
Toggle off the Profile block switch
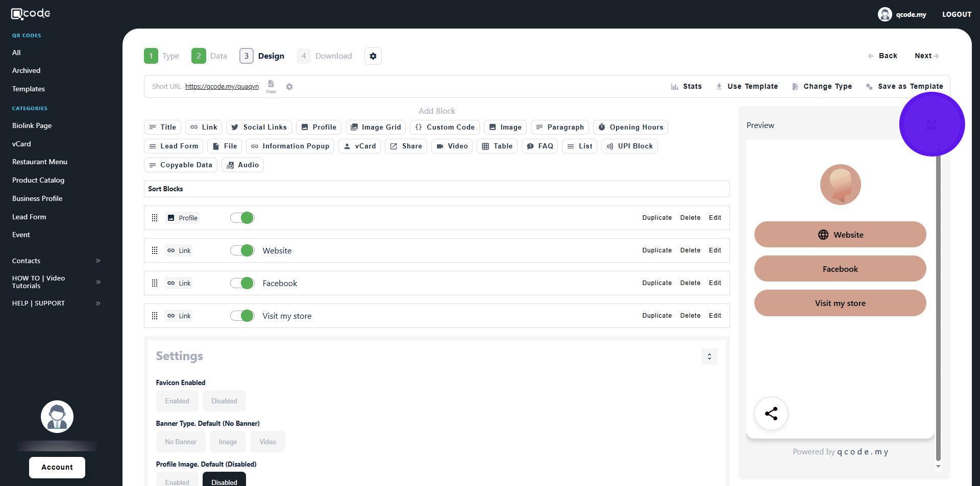pos(242,218)
